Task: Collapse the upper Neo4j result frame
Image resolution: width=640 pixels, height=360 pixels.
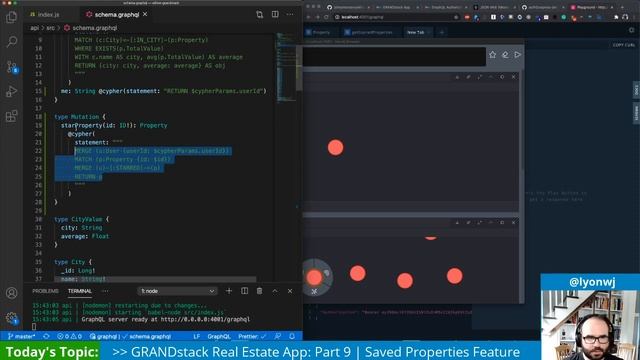Action: pyautogui.click(x=491, y=77)
